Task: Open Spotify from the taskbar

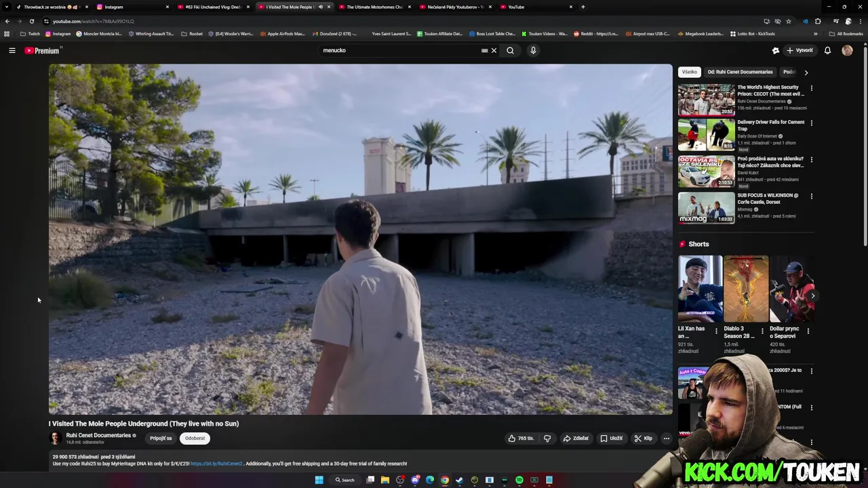Action: pyautogui.click(x=519, y=480)
